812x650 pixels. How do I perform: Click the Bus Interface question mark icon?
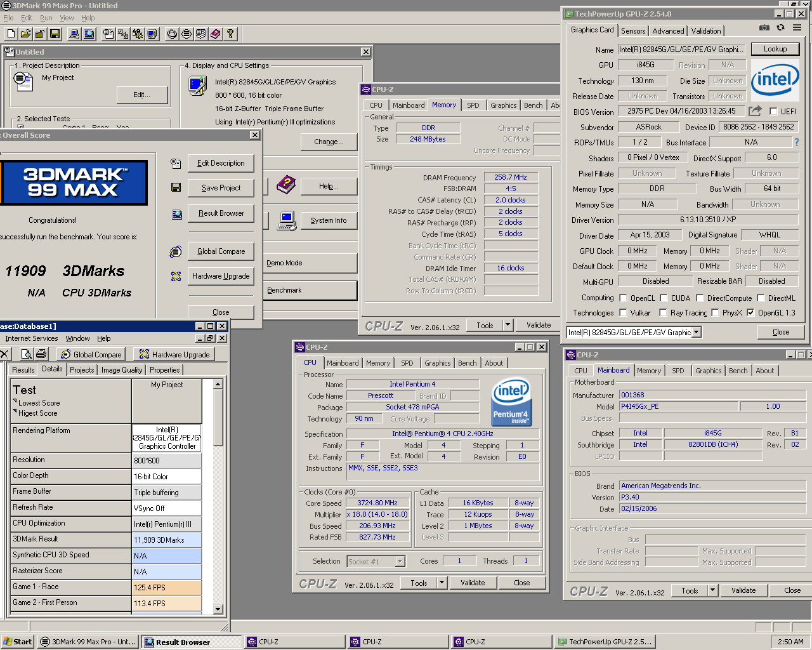797,142
